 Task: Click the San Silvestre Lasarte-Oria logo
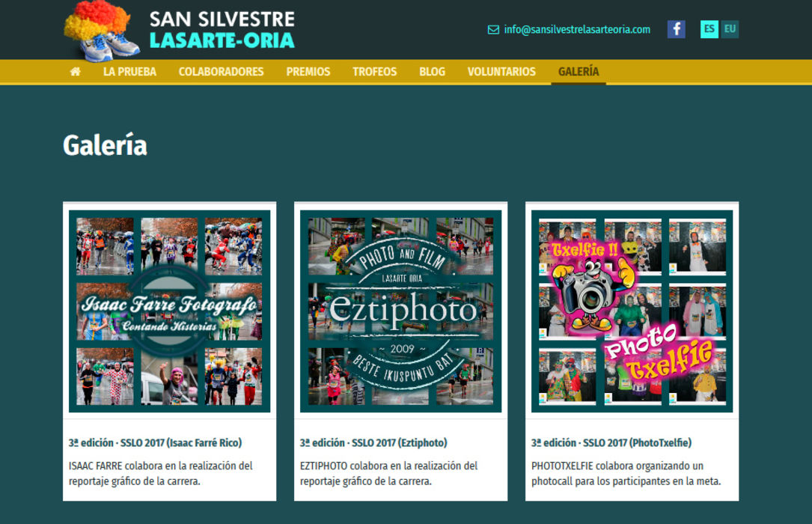click(x=180, y=31)
